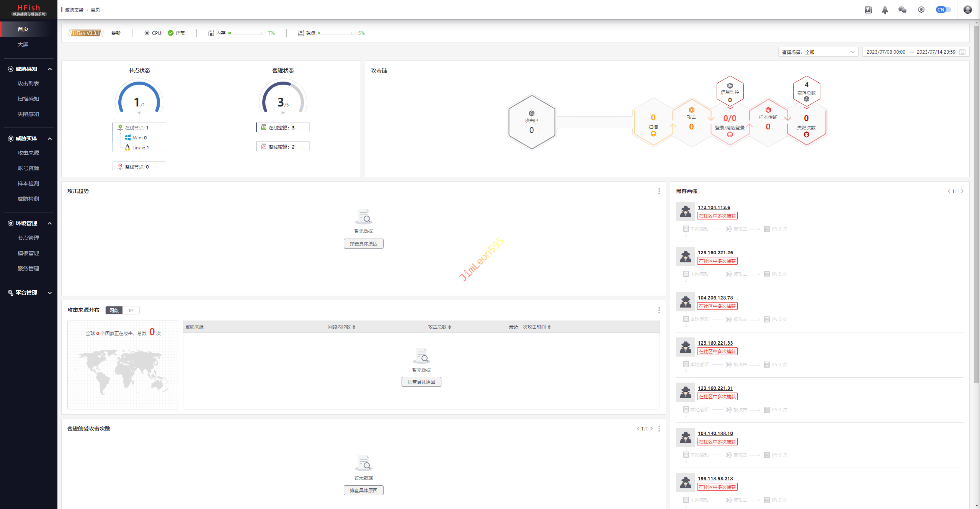
Task: Open hacker profile link 172.104.113.6
Action: coord(714,207)
